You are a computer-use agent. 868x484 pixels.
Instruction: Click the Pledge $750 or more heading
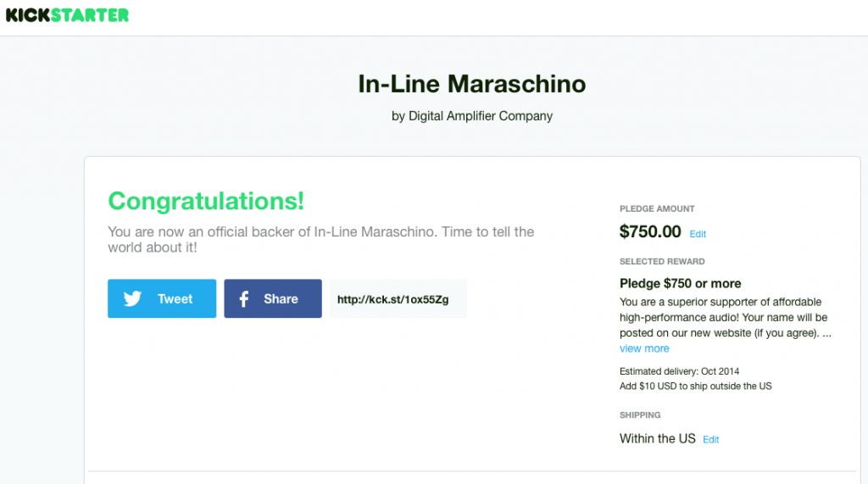(x=681, y=283)
